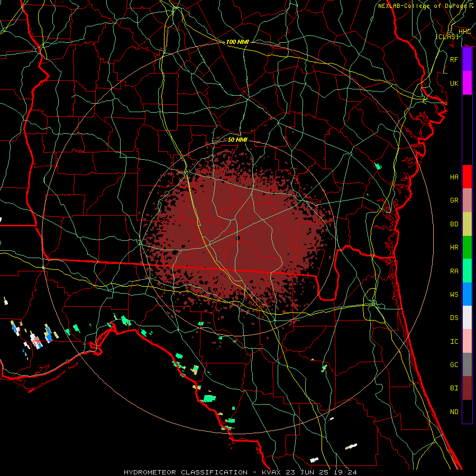Click the 'HA' legend label
476x476 pixels.
(454, 177)
